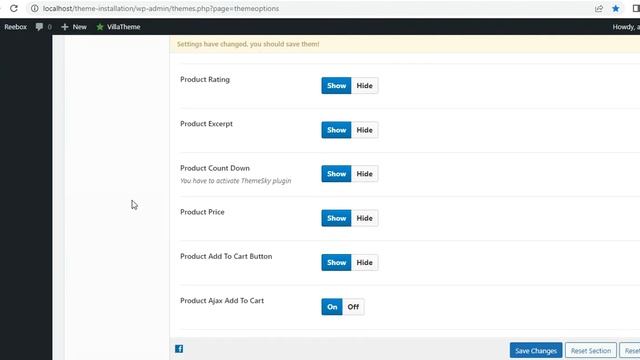Click the Product Add To Cart Button label
Image resolution: width=640 pixels, height=360 pixels.
click(226, 256)
